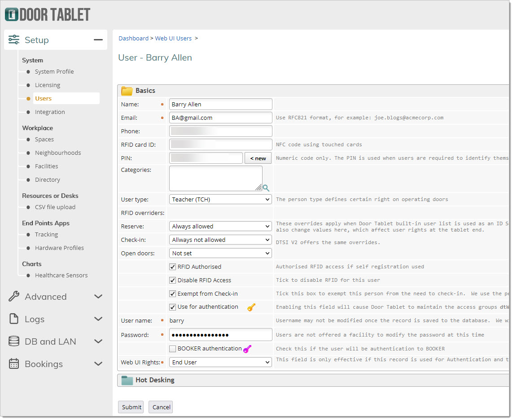Open System Profile in sidebar

54,72
